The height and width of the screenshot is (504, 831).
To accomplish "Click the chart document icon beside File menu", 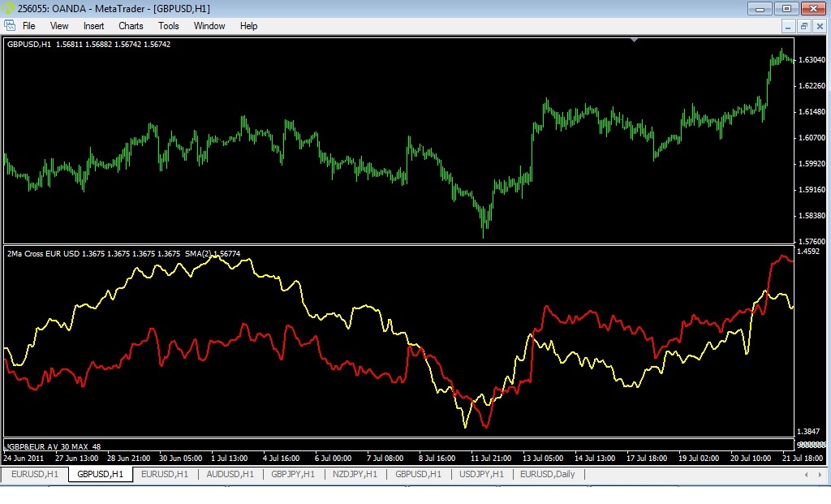I will pos(10,25).
